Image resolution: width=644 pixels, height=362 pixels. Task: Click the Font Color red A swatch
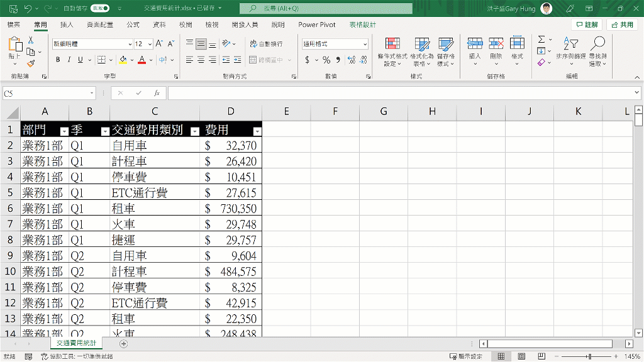point(142,60)
